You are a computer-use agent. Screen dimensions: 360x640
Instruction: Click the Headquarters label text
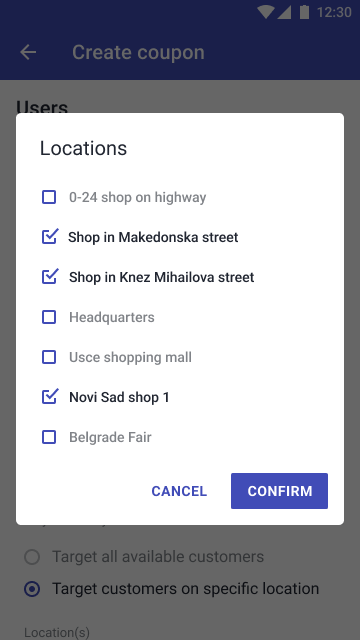112,318
